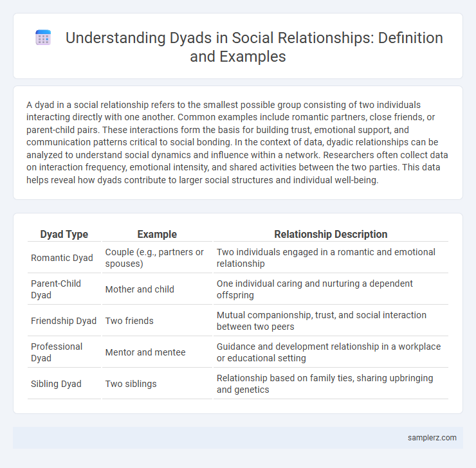This screenshot has height=468, width=476.
Task: Click the article title 'Understanding Dyads in Social Relationships'
Action: tap(254, 47)
